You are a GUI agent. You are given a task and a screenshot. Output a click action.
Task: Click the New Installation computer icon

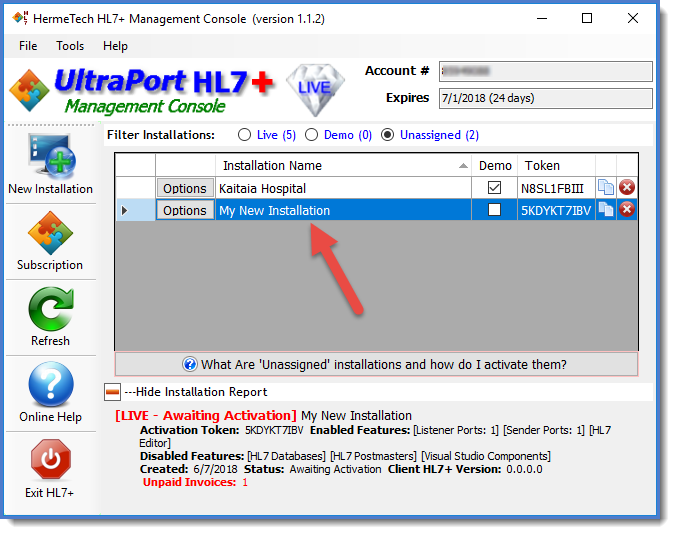coord(52,156)
